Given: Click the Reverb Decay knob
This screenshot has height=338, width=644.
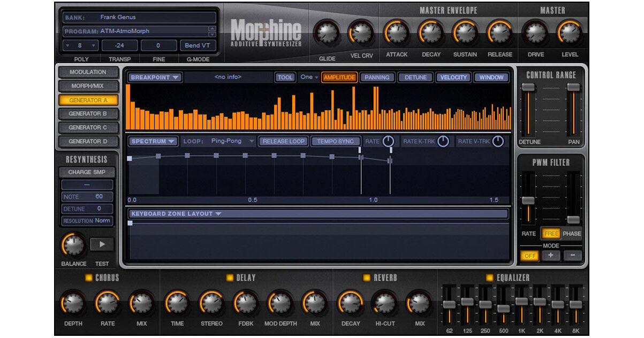Looking at the screenshot, I should [x=351, y=303].
